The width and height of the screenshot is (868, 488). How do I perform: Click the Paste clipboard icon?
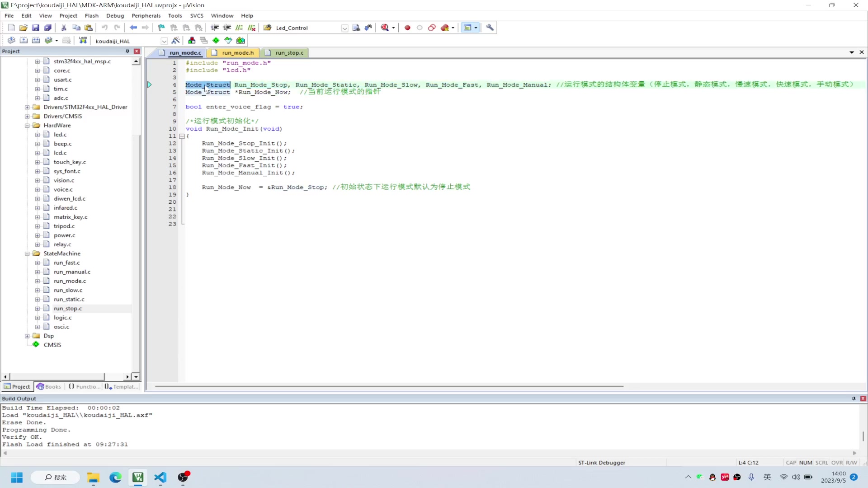pos(89,28)
